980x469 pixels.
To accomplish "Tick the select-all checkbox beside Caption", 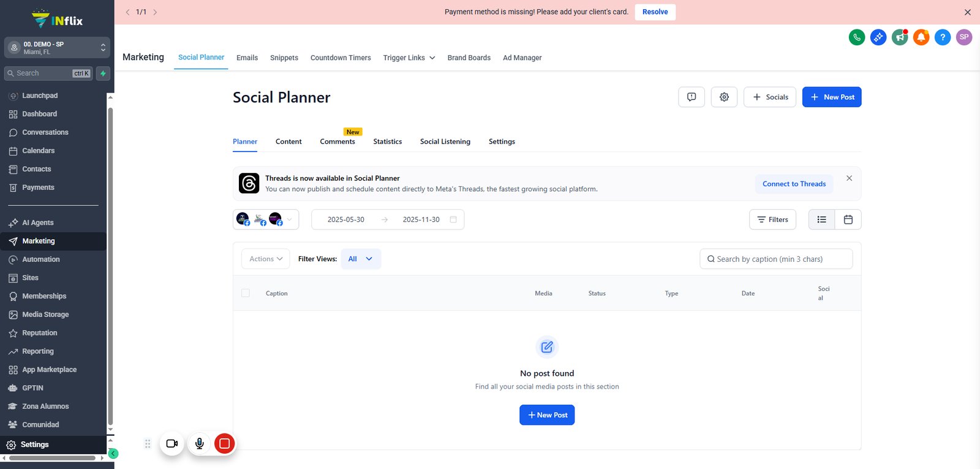I will tap(246, 293).
